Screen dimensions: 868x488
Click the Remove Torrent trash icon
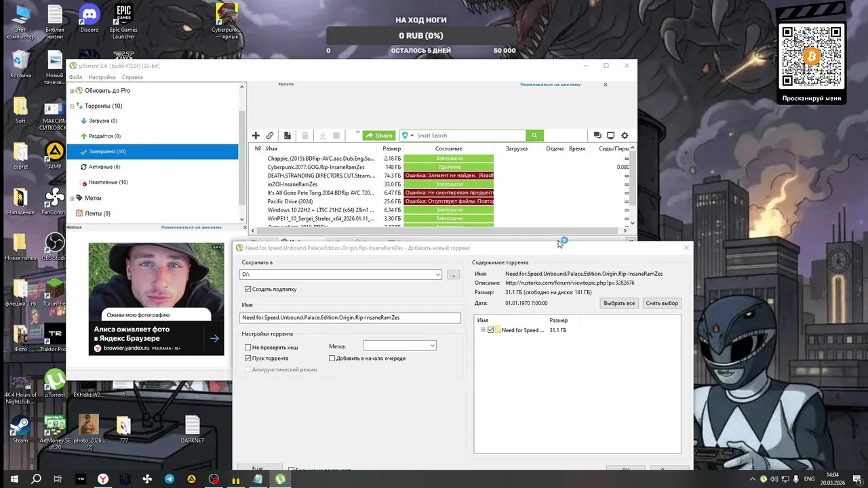305,136
